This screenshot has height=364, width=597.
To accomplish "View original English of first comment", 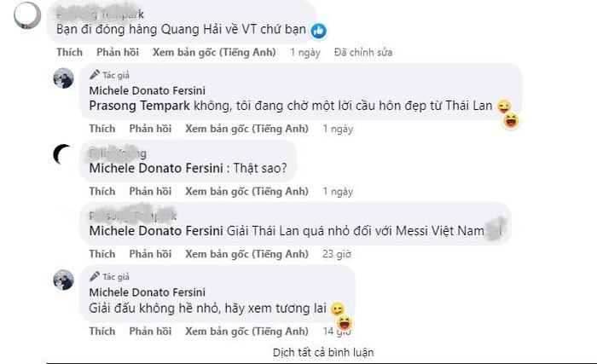I will coord(214,52).
